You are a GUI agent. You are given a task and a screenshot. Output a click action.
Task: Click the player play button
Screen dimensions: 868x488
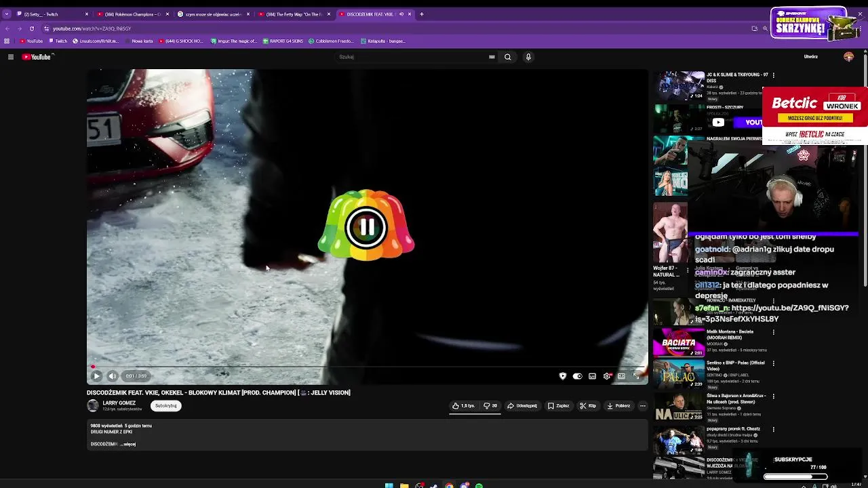click(96, 376)
